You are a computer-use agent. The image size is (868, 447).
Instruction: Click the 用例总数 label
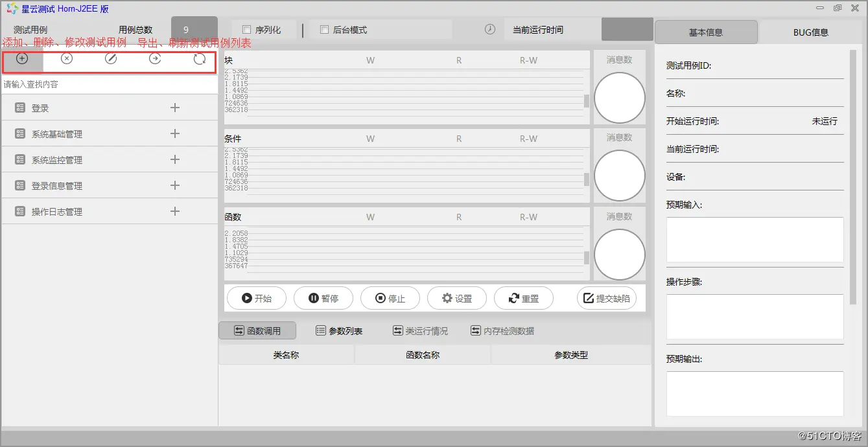(135, 30)
